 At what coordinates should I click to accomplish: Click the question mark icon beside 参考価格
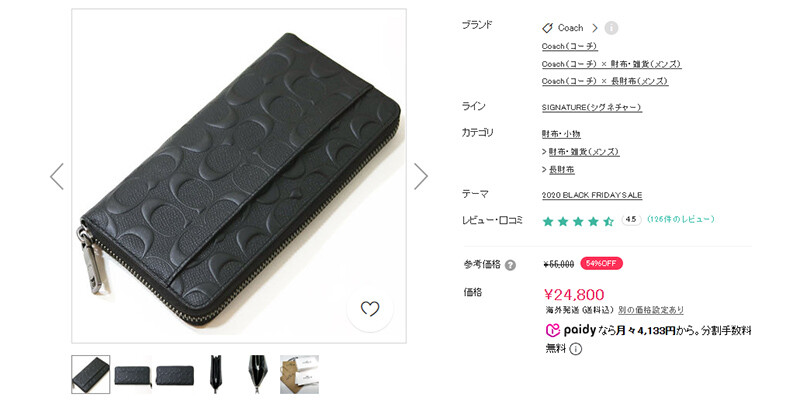[510, 265]
